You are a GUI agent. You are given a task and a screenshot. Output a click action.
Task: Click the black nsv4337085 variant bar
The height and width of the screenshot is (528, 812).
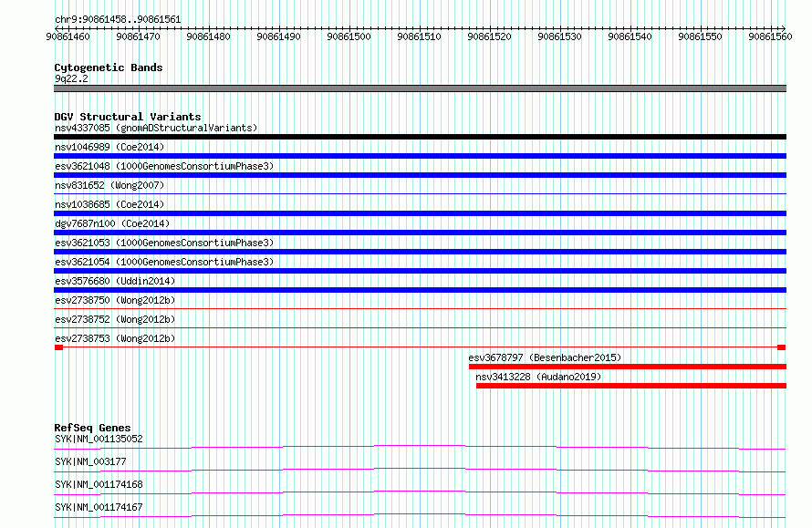(x=420, y=137)
